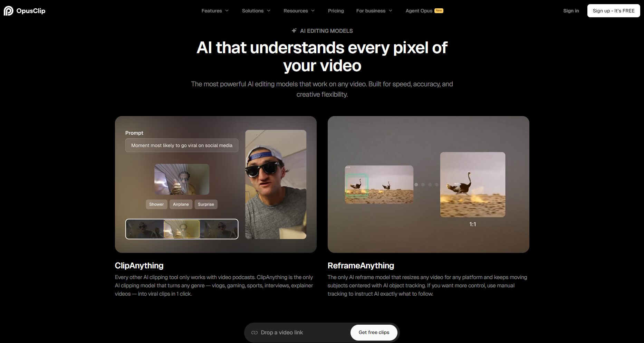Select the Shower tag chip

[156, 204]
